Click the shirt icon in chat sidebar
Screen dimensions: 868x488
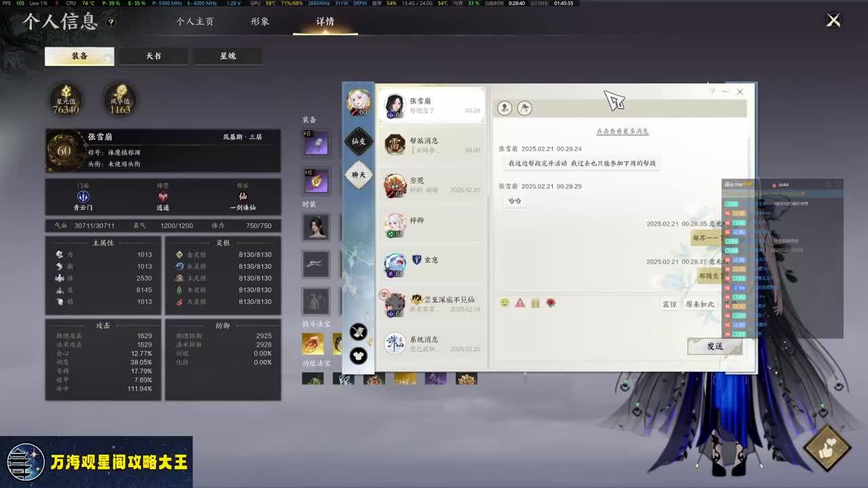point(359,354)
